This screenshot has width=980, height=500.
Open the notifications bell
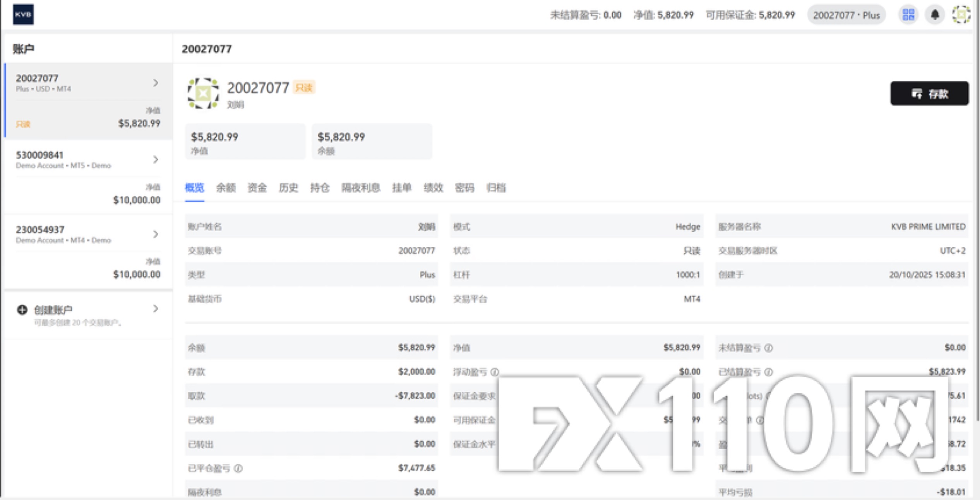point(935,15)
